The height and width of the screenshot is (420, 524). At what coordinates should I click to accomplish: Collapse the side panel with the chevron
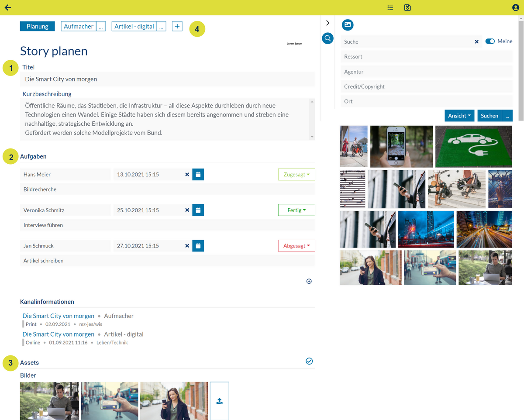point(327,23)
